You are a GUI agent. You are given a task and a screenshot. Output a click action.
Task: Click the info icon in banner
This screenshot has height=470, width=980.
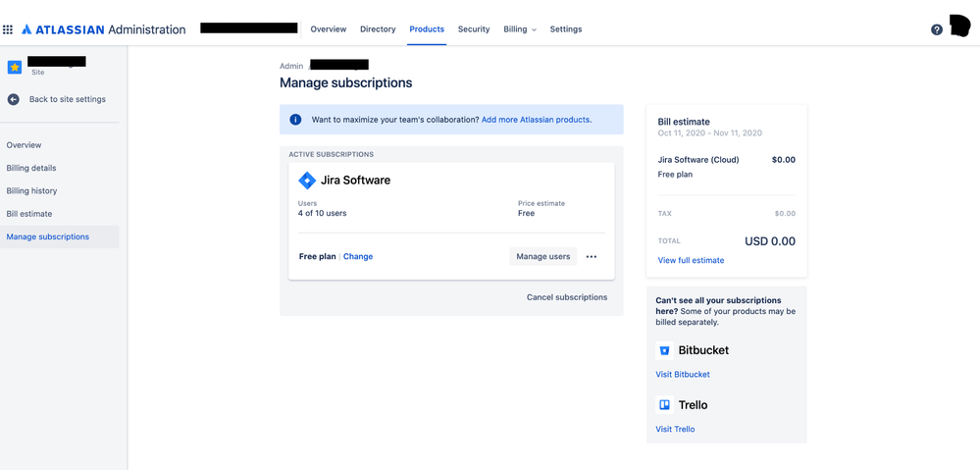pyautogui.click(x=295, y=120)
